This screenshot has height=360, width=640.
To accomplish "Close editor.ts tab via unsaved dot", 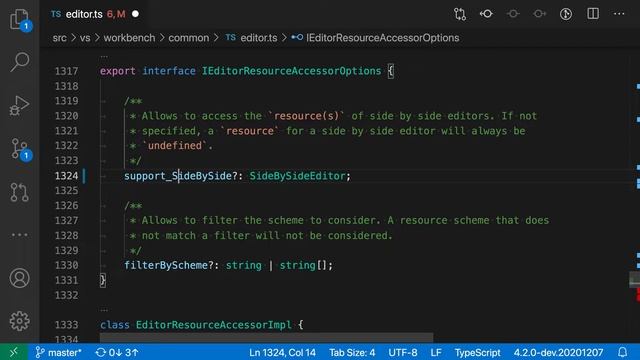I will pyautogui.click(x=135, y=14).
